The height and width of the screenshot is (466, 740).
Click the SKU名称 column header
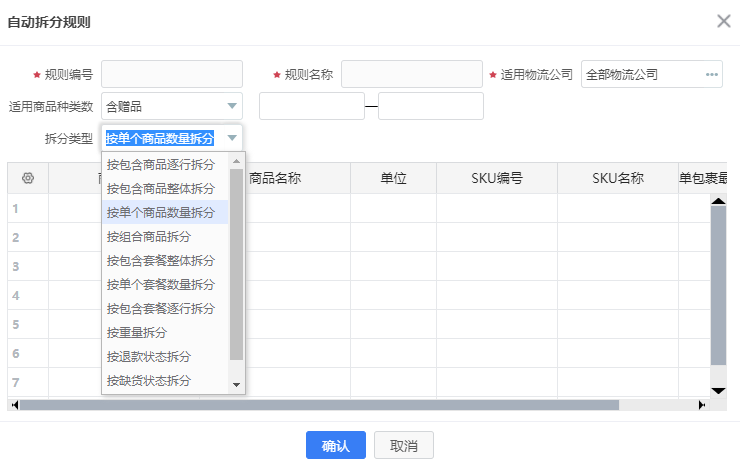pyautogui.click(x=618, y=178)
